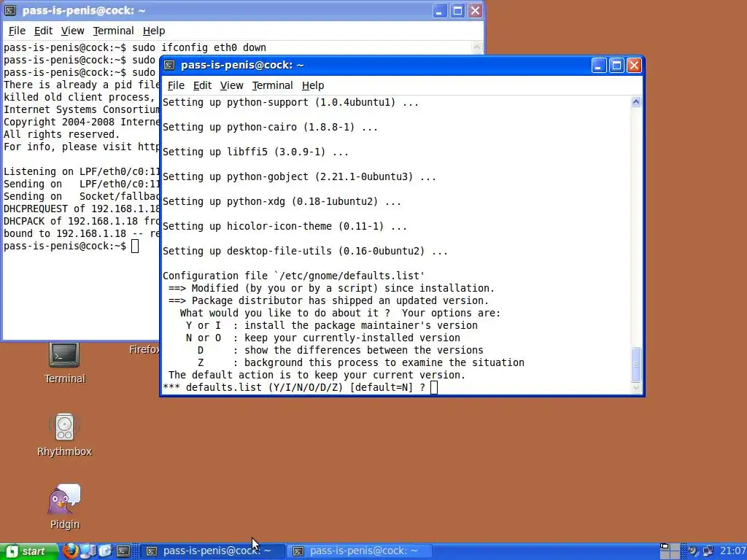Click the network connection tray icon
The width and height of the screenshot is (747, 560).
(x=708, y=551)
